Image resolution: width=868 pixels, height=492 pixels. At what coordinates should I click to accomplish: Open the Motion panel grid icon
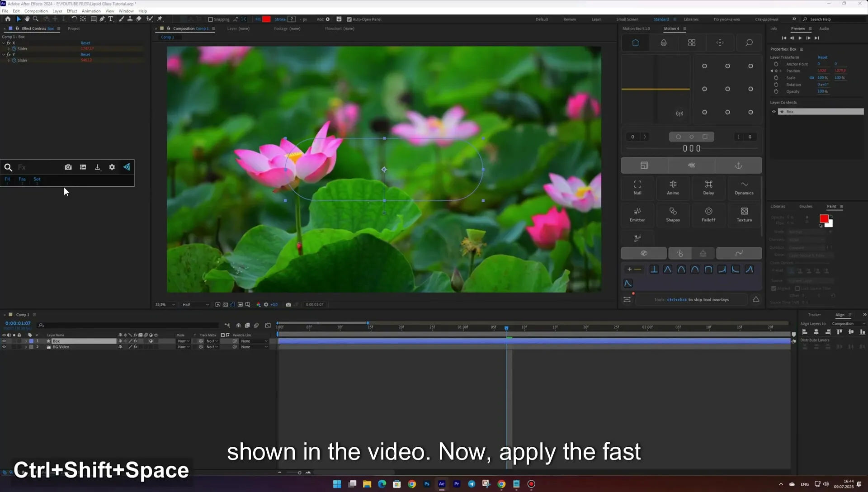[692, 43]
